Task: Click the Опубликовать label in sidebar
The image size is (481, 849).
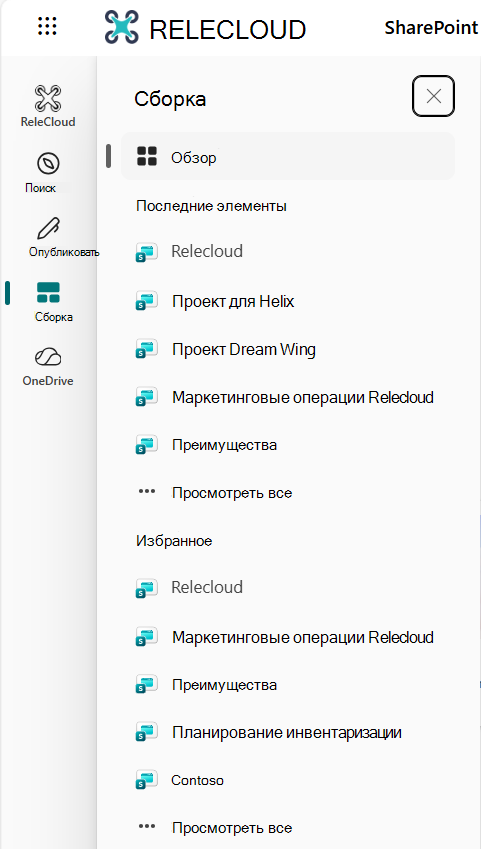Action: tap(64, 252)
